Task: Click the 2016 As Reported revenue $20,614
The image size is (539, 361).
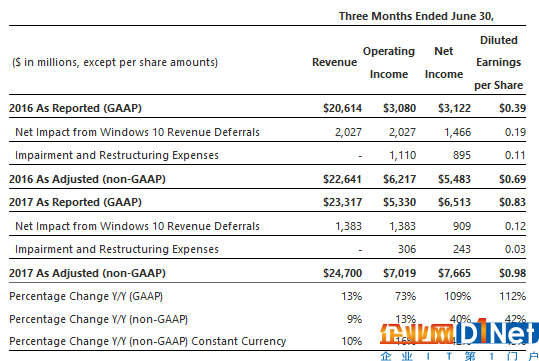Action: [342, 108]
